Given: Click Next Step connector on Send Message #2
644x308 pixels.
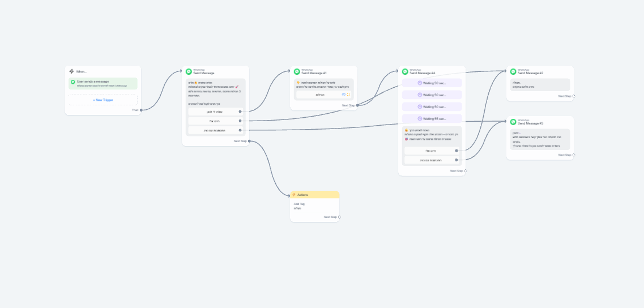Looking at the screenshot, I should pyautogui.click(x=574, y=96).
